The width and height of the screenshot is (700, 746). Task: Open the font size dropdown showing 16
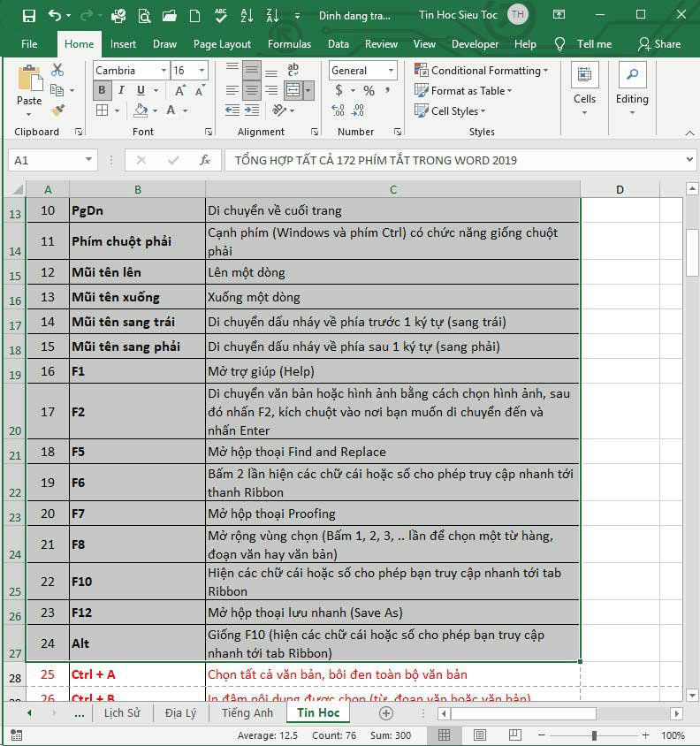coord(202,71)
